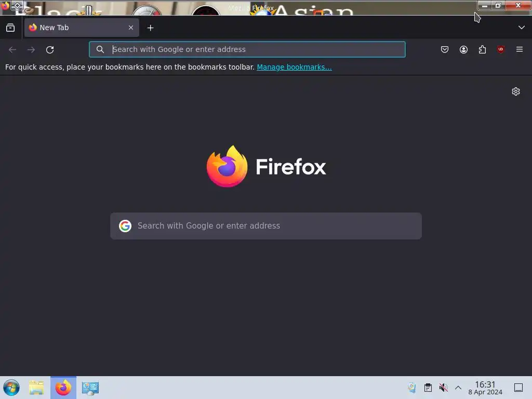Open Firefox View recent browsing icon
Viewport: 532px width, 399px height.
(10, 28)
